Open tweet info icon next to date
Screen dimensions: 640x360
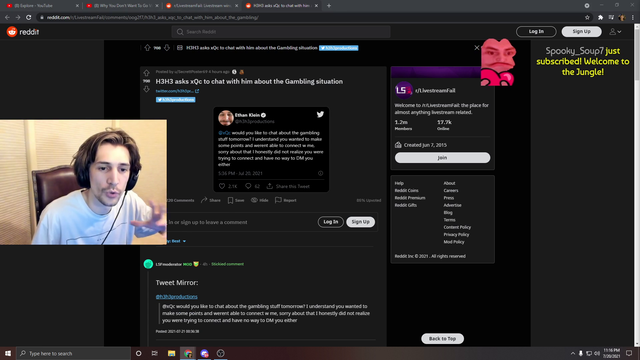(320, 173)
